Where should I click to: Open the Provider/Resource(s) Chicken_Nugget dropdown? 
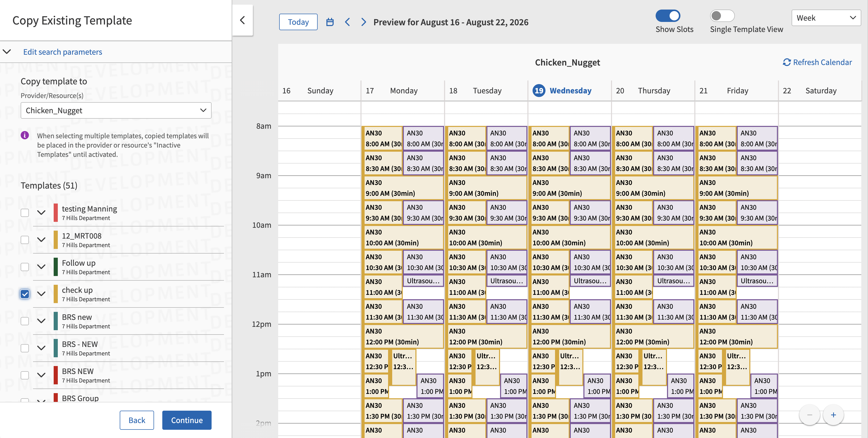pos(116,110)
